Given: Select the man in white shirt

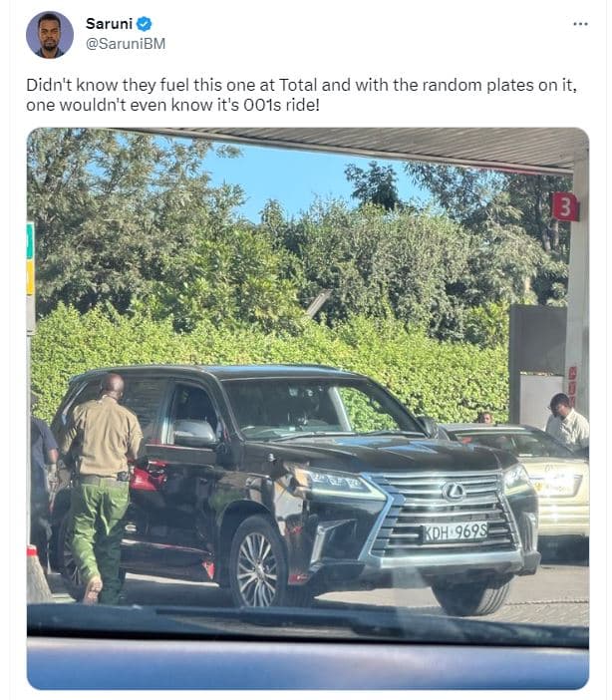Looking at the screenshot, I should point(566,420).
